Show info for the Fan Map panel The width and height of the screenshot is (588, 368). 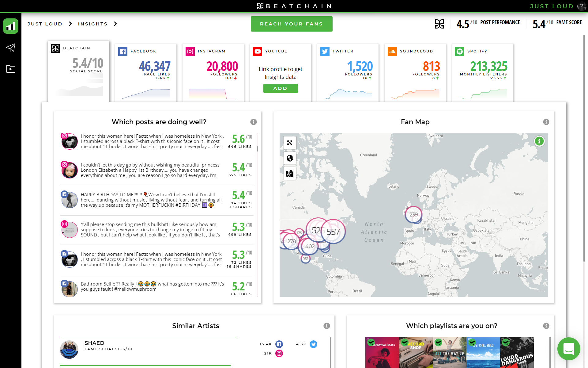[546, 122]
